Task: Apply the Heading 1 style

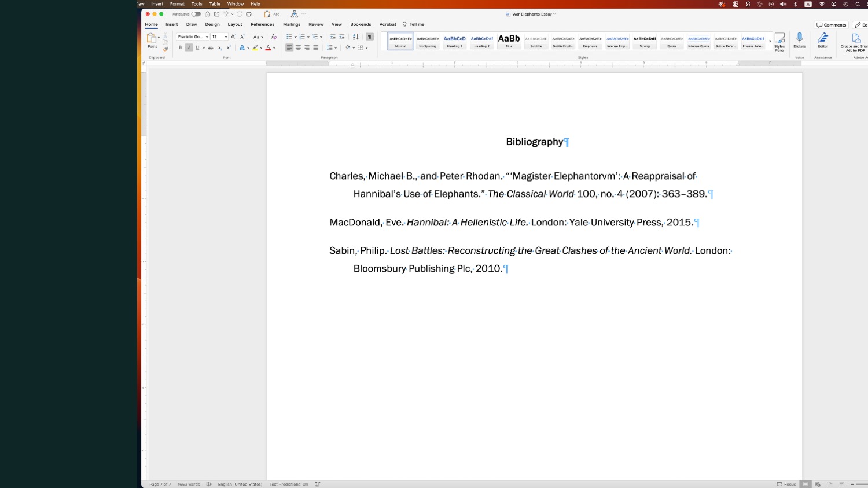Action: click(x=454, y=41)
